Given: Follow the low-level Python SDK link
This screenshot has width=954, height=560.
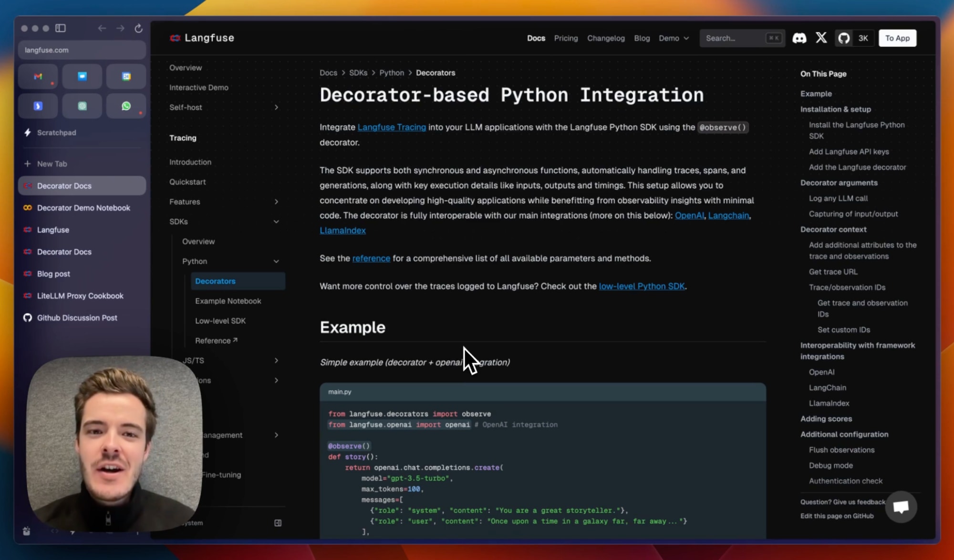Looking at the screenshot, I should [x=642, y=286].
